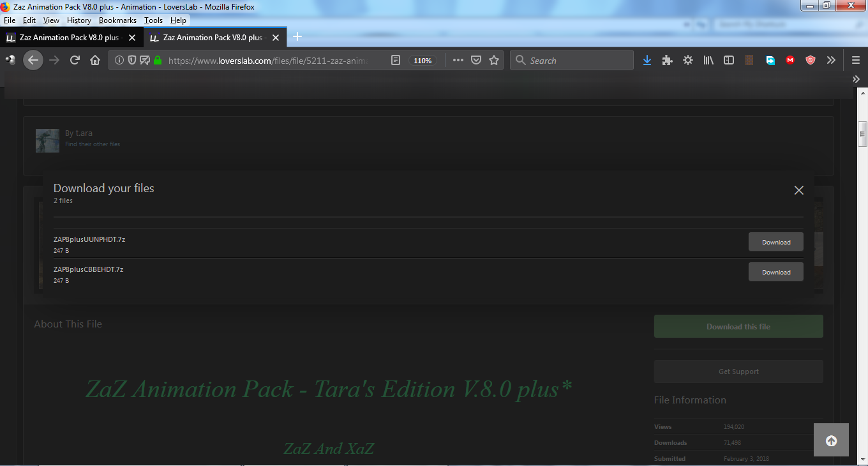Close the first Zaz Animation Pack tab
Viewport: 868px width, 466px height.
[132, 38]
